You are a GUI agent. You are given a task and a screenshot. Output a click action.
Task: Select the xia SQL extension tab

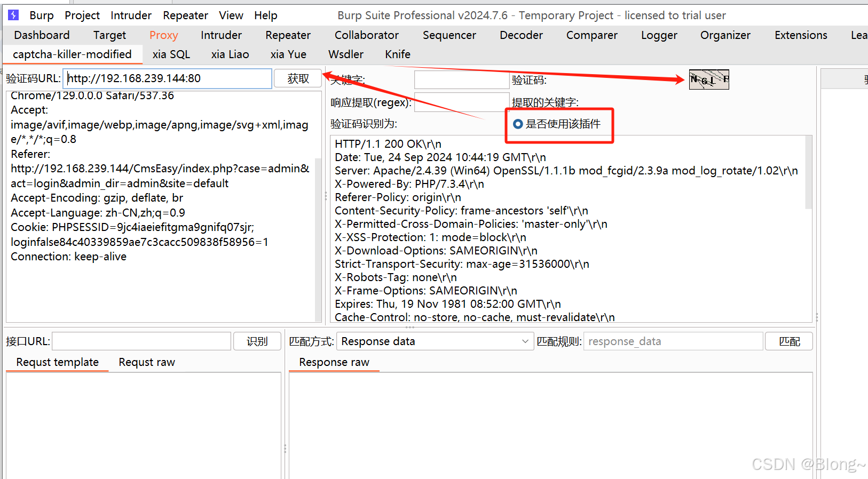171,54
